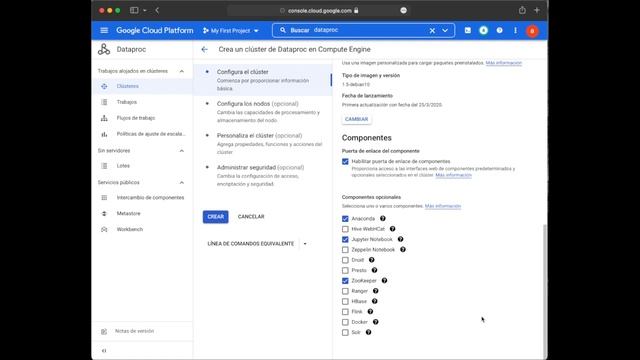The width and height of the screenshot is (640, 360).
Task: Click the Safari back navigation arrow
Action: 157,10
